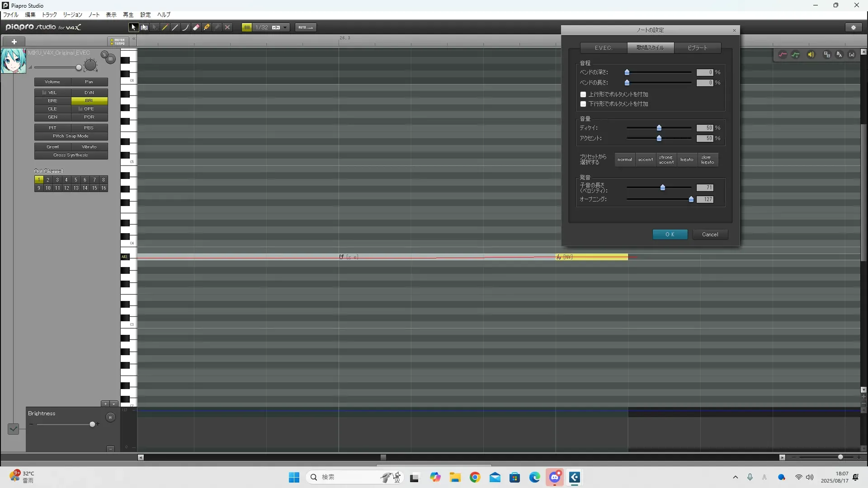Toggle the grid snap button
The height and width of the screenshot is (488, 868).
247,28
